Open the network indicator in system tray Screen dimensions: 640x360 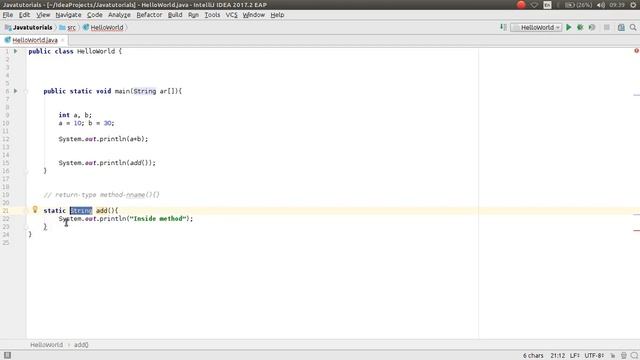[534, 4]
